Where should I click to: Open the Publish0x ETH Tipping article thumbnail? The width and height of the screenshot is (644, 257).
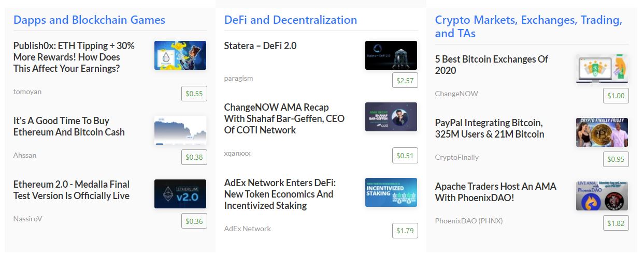pyautogui.click(x=180, y=55)
